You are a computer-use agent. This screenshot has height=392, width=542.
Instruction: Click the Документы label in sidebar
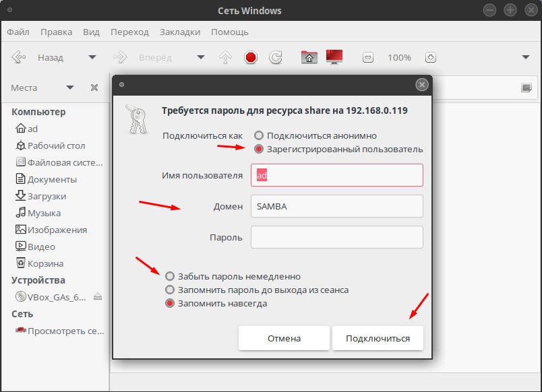pyautogui.click(x=52, y=180)
